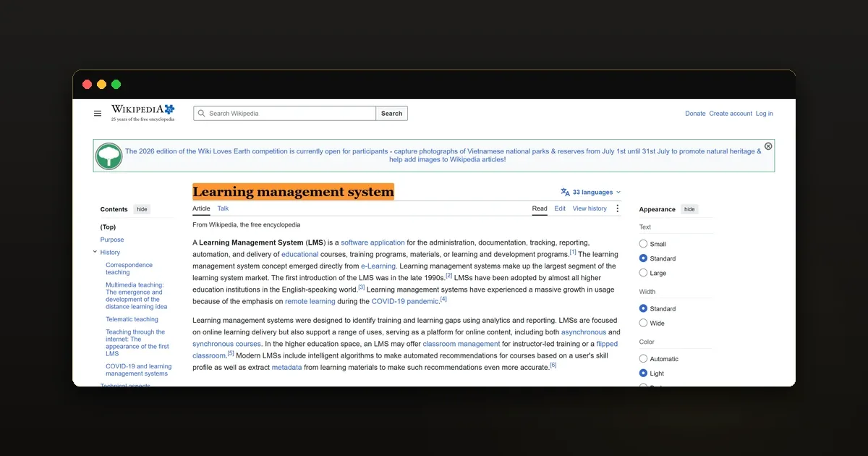This screenshot has height=456, width=868.
Task: Select Small text size
Action: click(643, 244)
